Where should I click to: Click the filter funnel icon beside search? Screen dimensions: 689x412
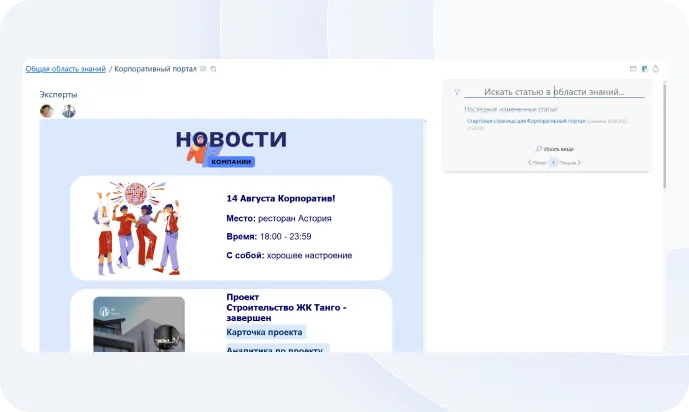(x=457, y=92)
